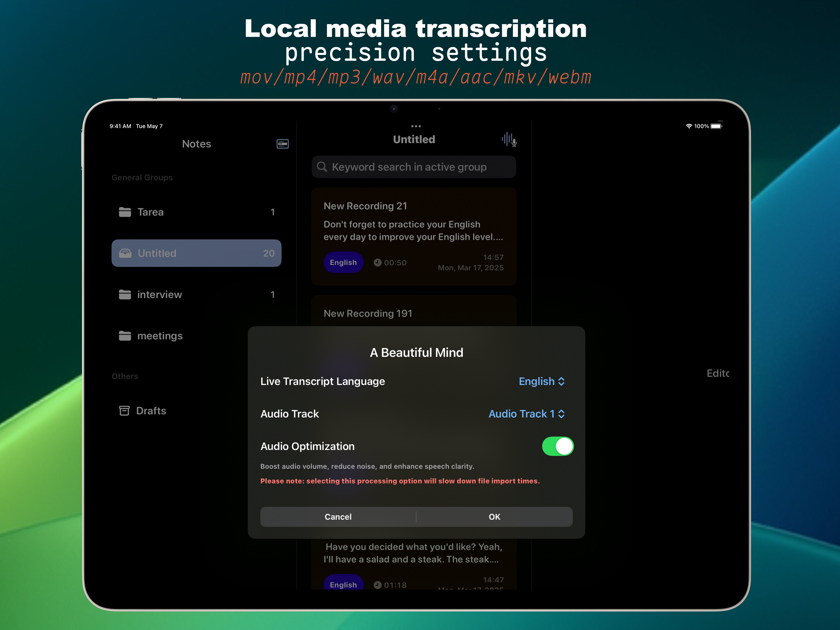Open the New Recording 21 note card
840x630 pixels.
click(414, 236)
